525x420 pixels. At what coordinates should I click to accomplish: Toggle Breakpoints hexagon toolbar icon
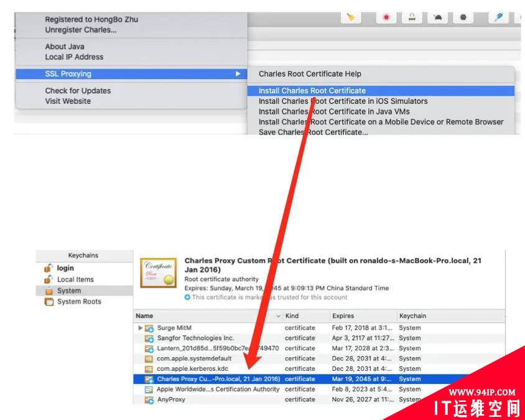pyautogui.click(x=463, y=17)
